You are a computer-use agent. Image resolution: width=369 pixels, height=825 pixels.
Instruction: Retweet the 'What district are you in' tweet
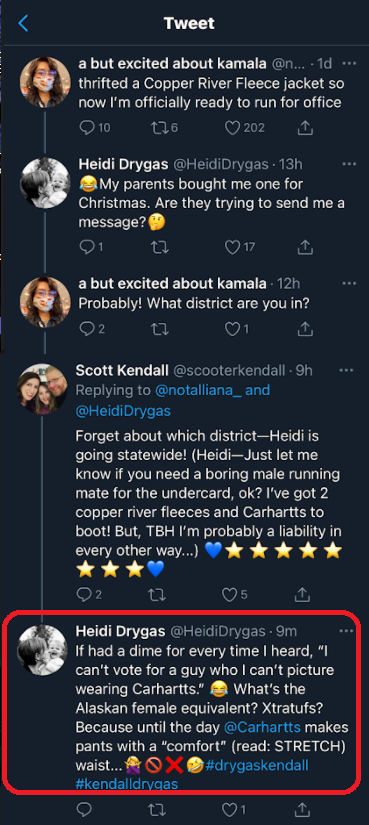pos(160,329)
